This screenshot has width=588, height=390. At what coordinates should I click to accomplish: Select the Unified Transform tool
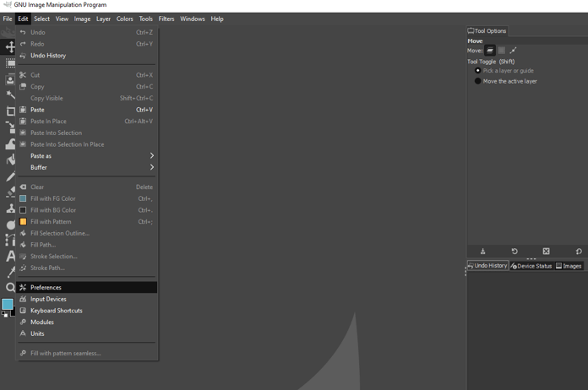pyautogui.click(x=10, y=127)
